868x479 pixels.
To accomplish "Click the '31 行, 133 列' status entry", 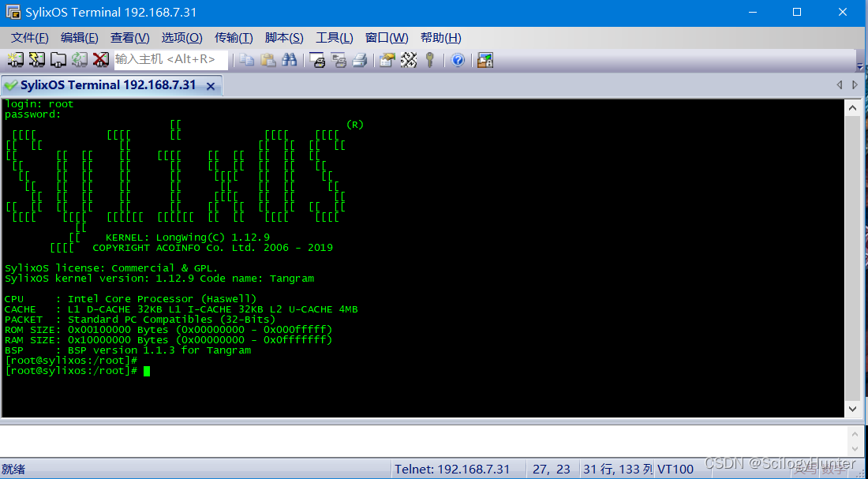I will 618,470.
